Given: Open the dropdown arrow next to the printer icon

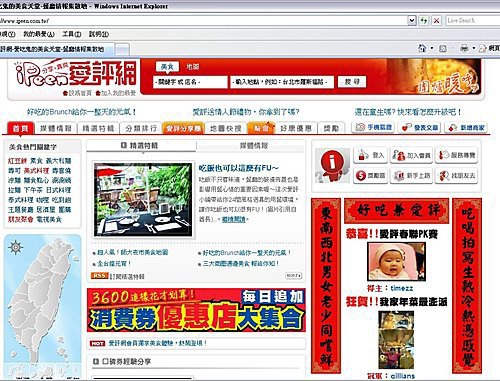Looking at the screenshot, I should click(474, 49).
